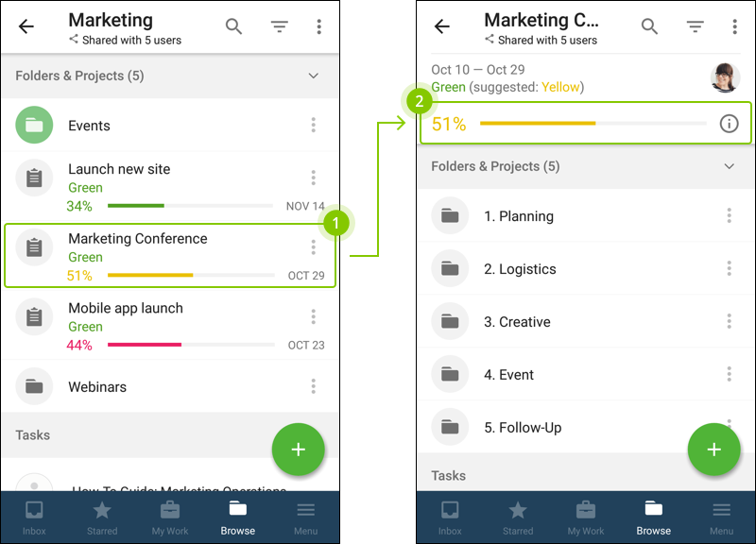The height and width of the screenshot is (544, 756).
Task: Open Webinars folder
Action: tap(170, 386)
